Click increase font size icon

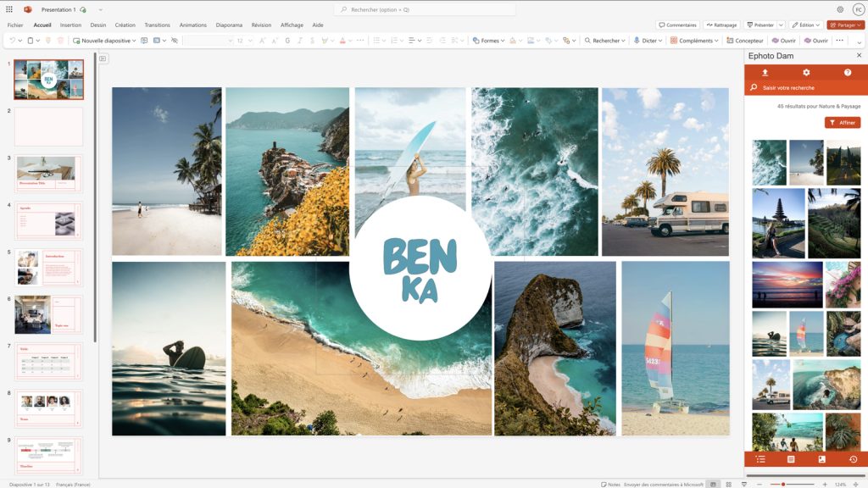[x=263, y=41]
